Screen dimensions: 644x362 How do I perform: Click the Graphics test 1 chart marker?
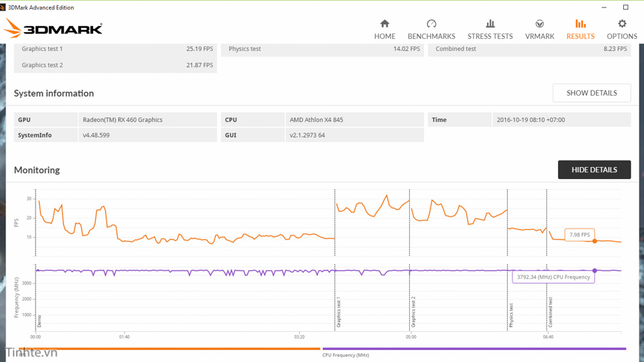pos(338,312)
